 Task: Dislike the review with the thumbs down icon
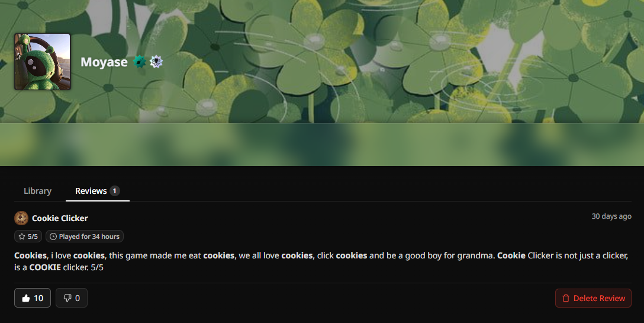[x=67, y=298]
